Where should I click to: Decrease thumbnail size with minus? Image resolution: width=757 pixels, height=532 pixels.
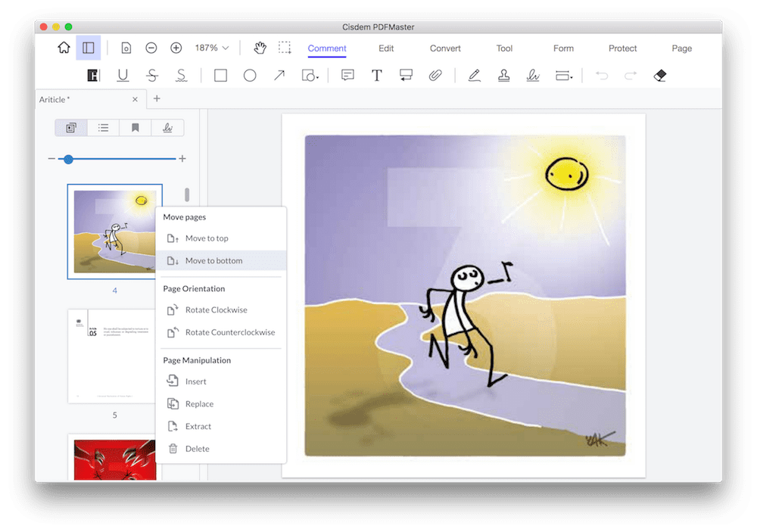pos(51,158)
